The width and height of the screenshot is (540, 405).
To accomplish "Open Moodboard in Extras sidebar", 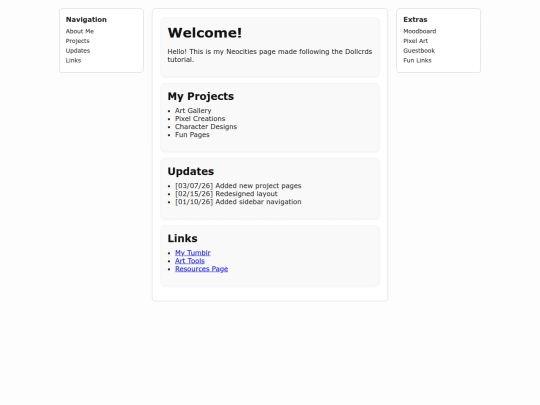I will coord(419,31).
